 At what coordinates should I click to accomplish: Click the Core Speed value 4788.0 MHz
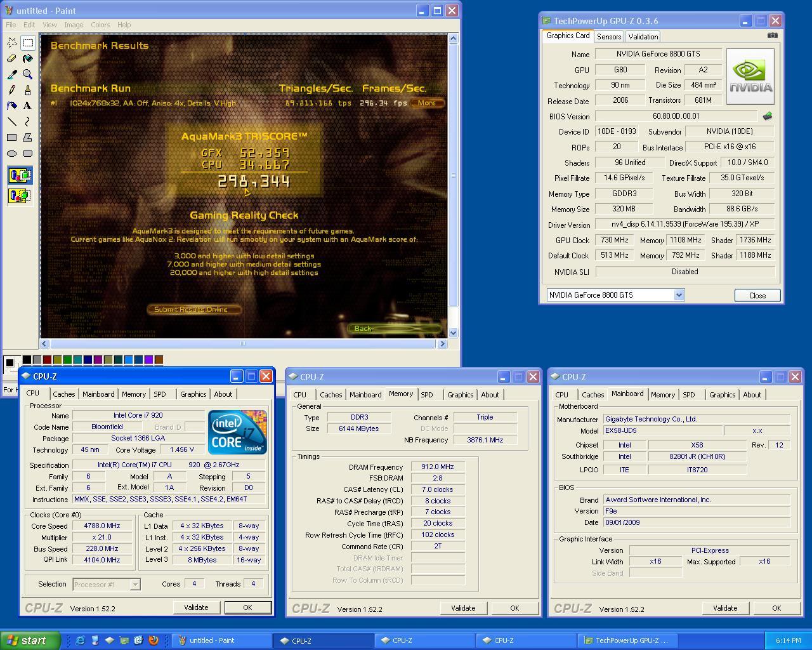102,526
